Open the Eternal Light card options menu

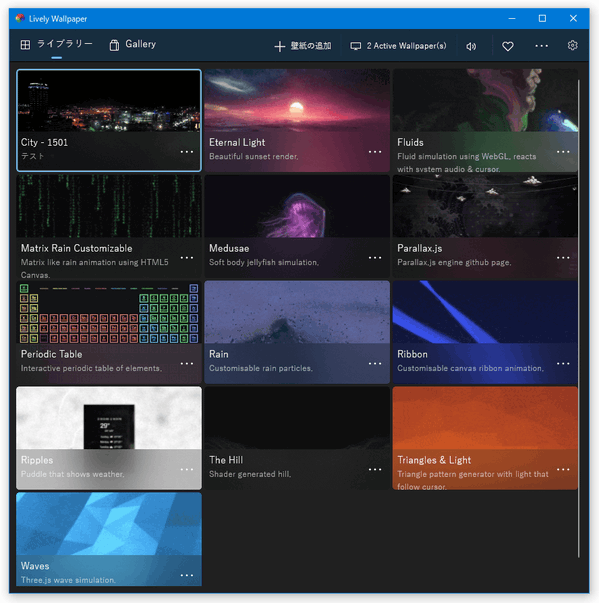click(x=375, y=152)
